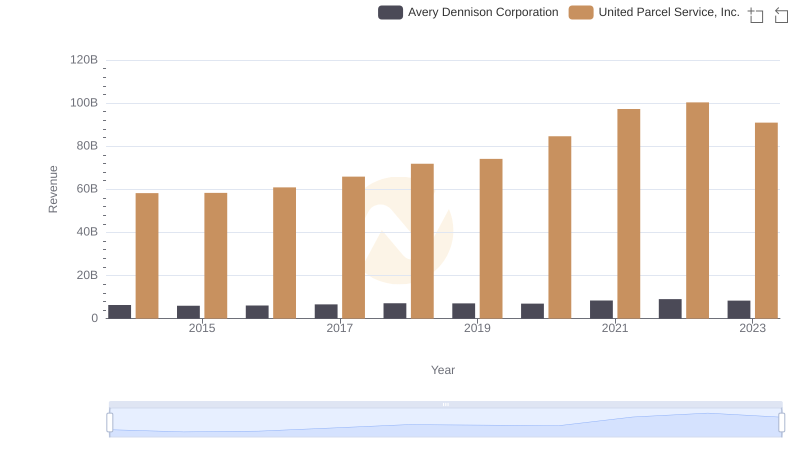Screen dimensions: 800x461
Task: Click the 2015 x-axis label
Action: pyautogui.click(x=202, y=328)
